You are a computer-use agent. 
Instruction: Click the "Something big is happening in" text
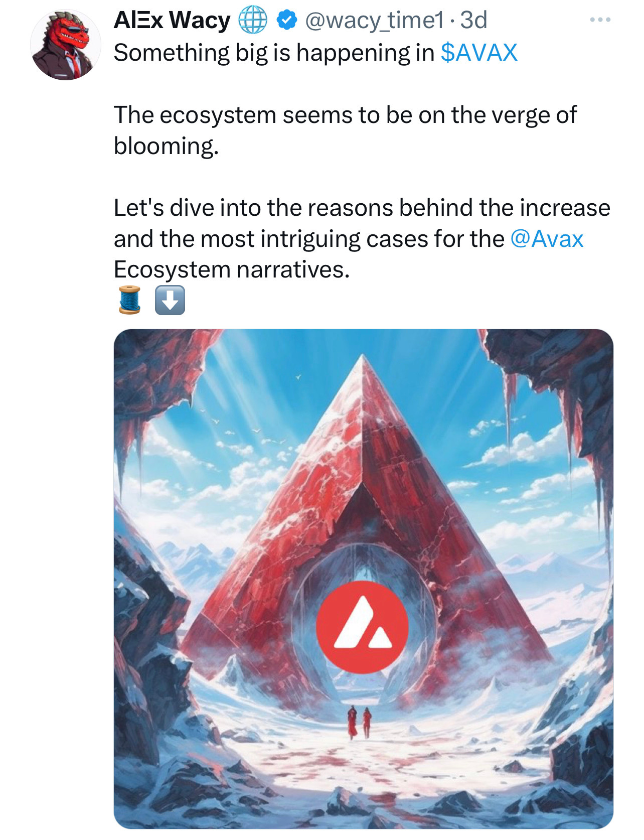[x=274, y=53]
